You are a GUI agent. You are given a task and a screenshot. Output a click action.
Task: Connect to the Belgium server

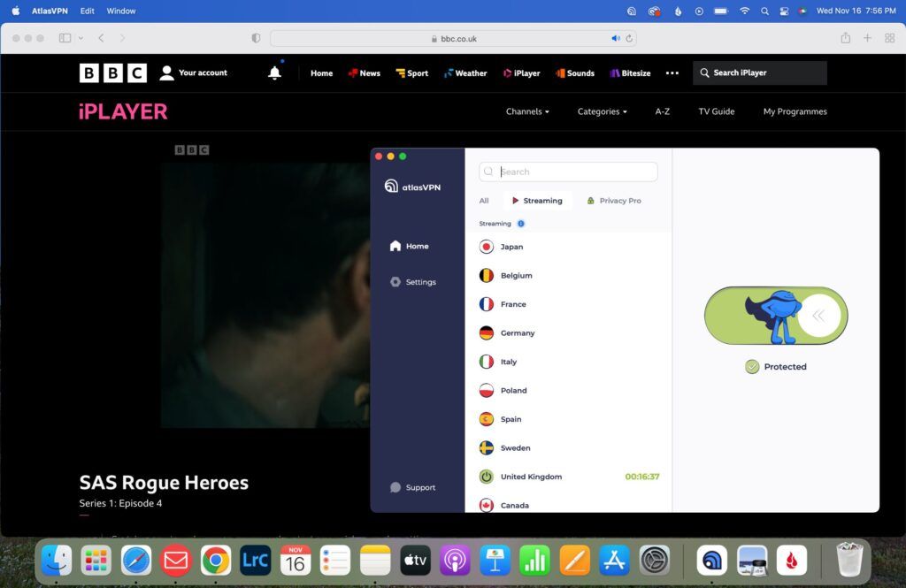[568, 276]
